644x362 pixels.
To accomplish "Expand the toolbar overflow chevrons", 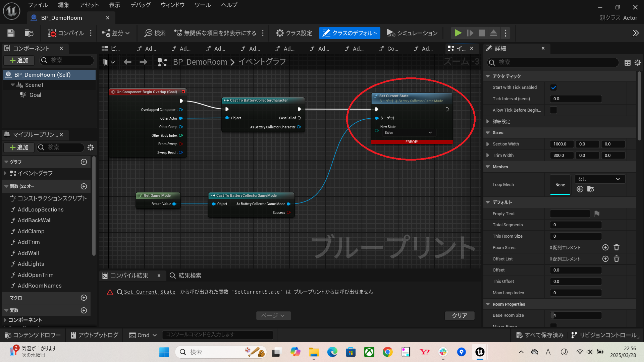I will pos(635,33).
